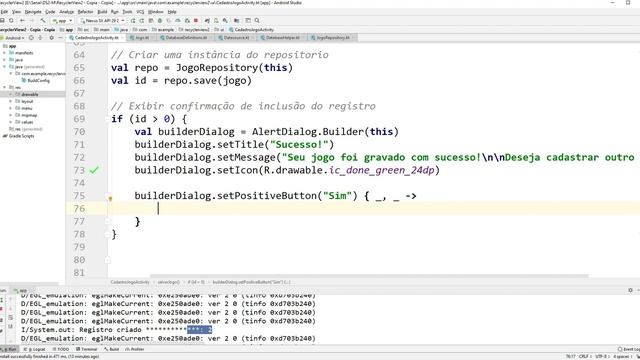The image size is (640, 360).
Task: Click the 'Registro criado' console output line
Action: pyautogui.click(x=116, y=330)
